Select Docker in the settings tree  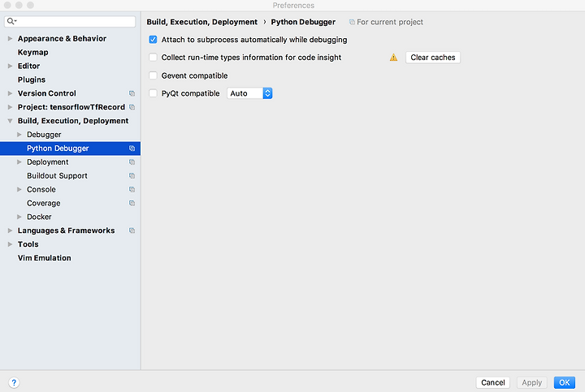39,217
